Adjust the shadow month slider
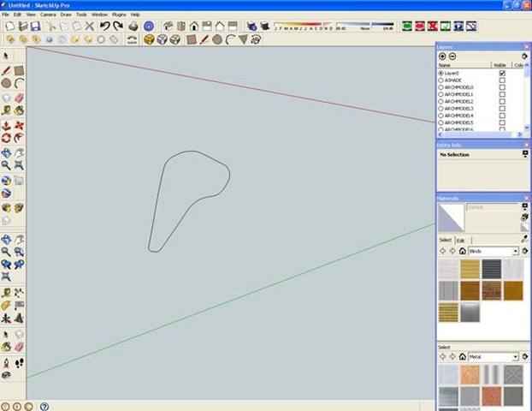This screenshot has height=411, width=532. [x=303, y=25]
